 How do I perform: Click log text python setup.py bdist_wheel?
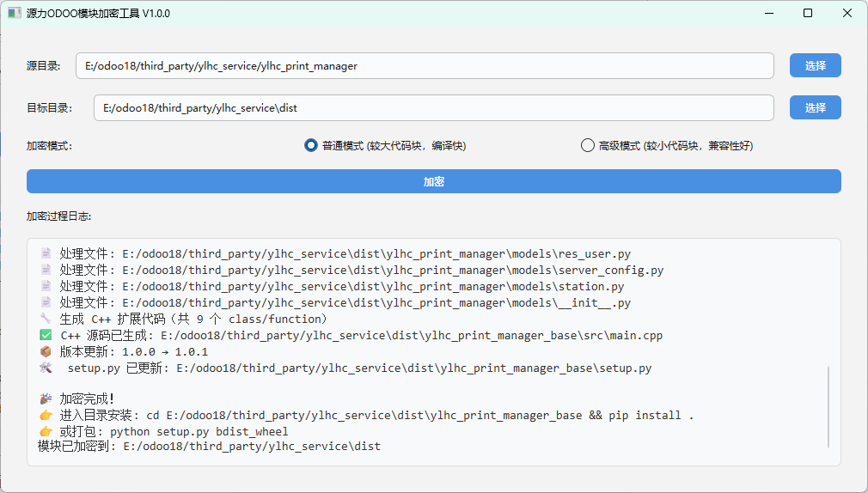click(199, 431)
